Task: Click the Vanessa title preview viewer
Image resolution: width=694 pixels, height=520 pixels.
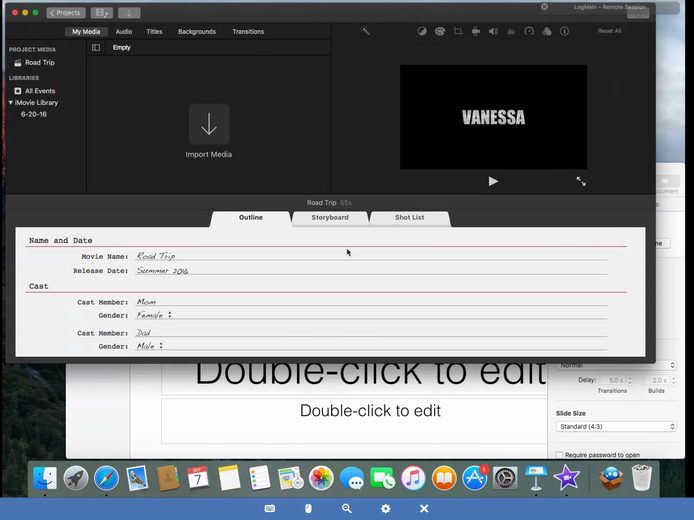Action: click(494, 117)
